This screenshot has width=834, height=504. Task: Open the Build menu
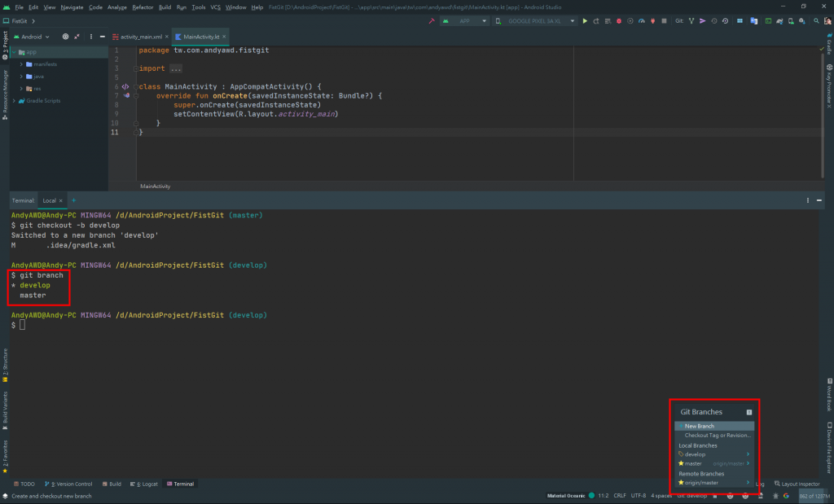[165, 7]
